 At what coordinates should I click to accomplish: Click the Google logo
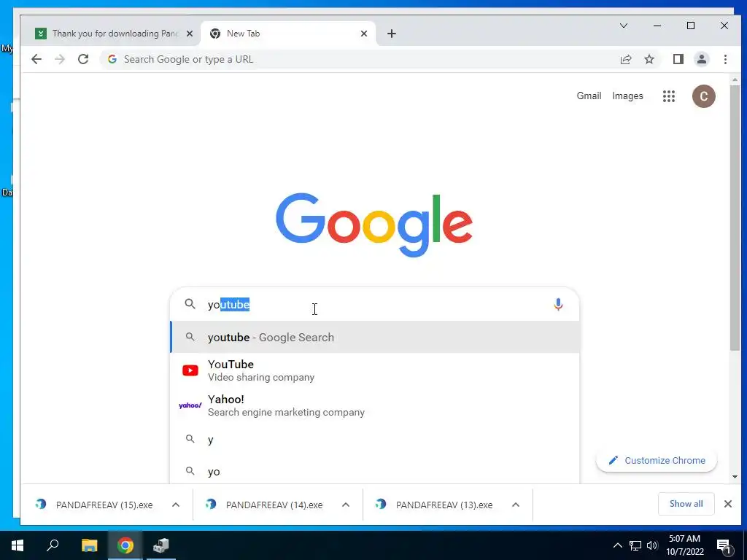[x=374, y=225]
